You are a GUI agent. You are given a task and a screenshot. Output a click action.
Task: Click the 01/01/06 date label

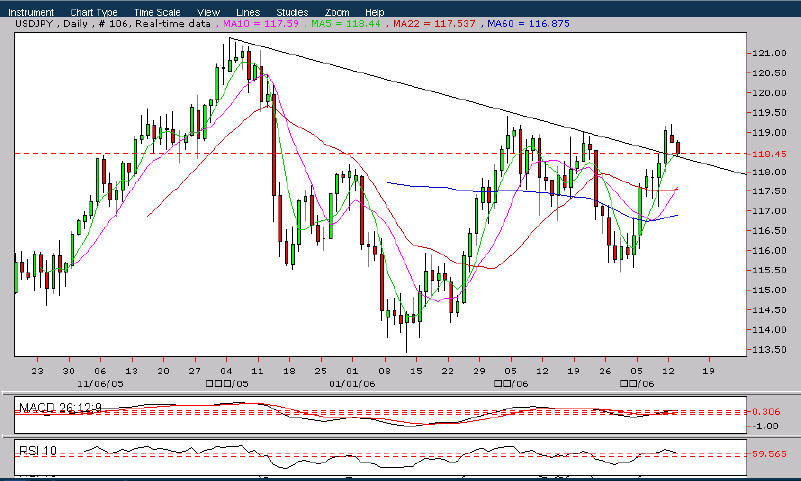[x=352, y=383]
